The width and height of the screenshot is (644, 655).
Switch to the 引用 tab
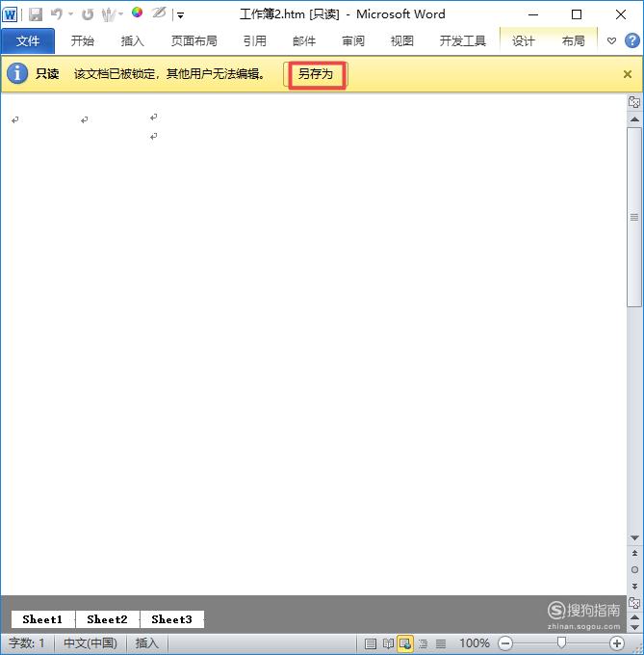(x=254, y=40)
